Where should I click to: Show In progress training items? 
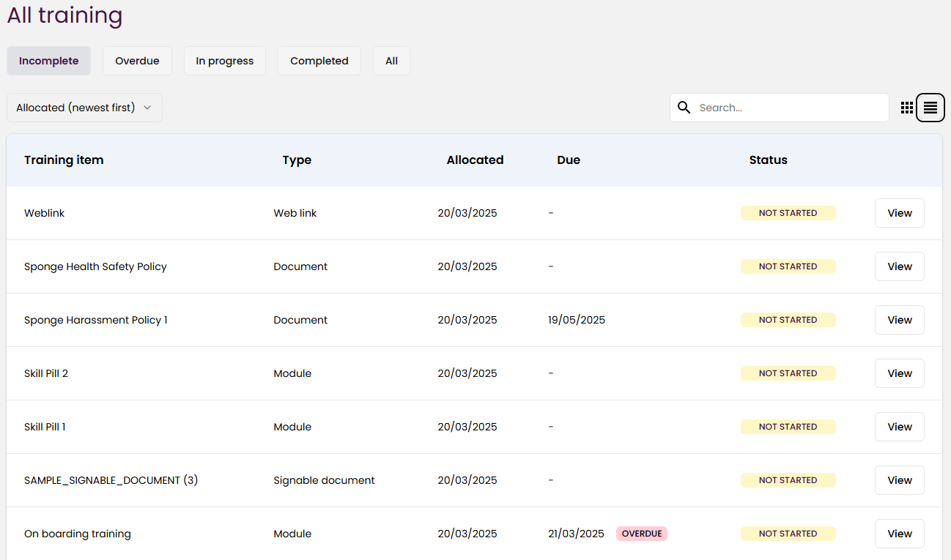click(x=224, y=61)
